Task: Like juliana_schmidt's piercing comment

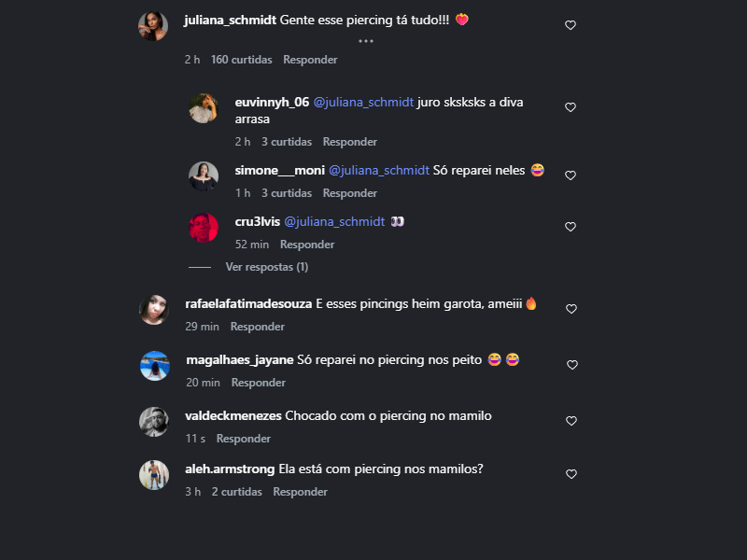Action: click(x=571, y=25)
